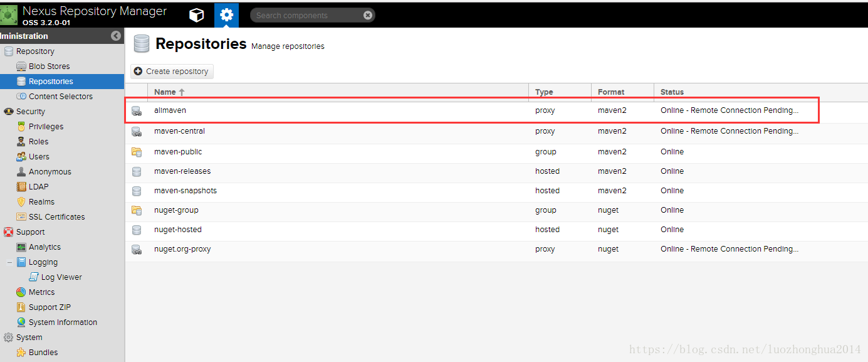868x362 pixels.
Task: Click the maven-public name cell
Action: (x=178, y=152)
